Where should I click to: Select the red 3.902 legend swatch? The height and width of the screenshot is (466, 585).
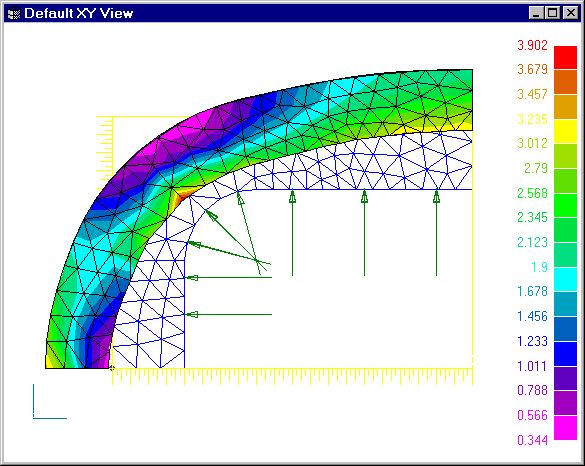pyautogui.click(x=565, y=57)
